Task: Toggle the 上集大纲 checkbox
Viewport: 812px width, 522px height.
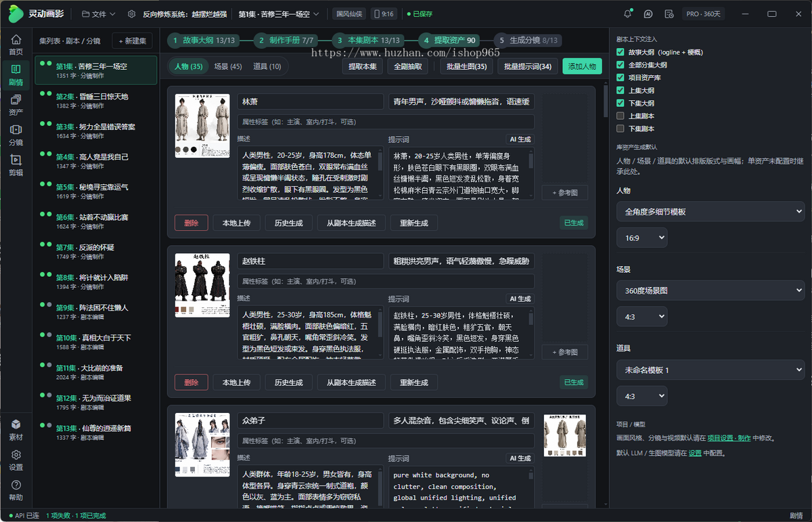Action: (621, 90)
